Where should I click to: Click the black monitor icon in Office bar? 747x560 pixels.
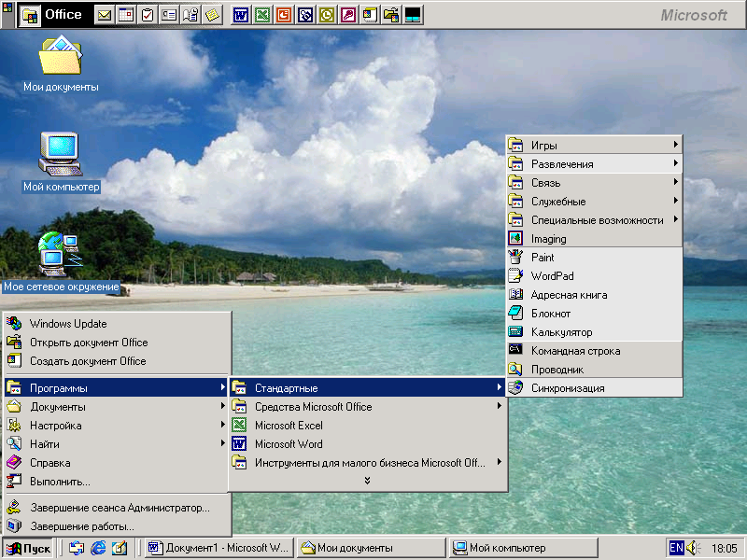click(x=413, y=15)
